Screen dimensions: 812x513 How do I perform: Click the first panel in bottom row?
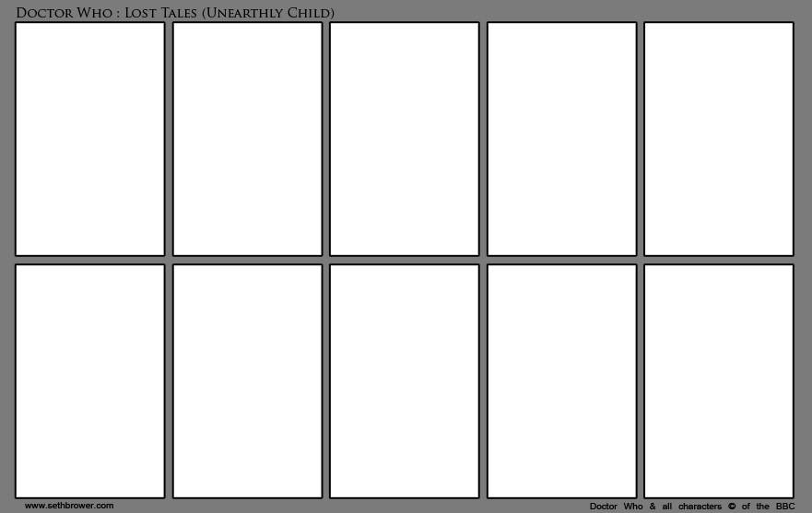(90, 381)
